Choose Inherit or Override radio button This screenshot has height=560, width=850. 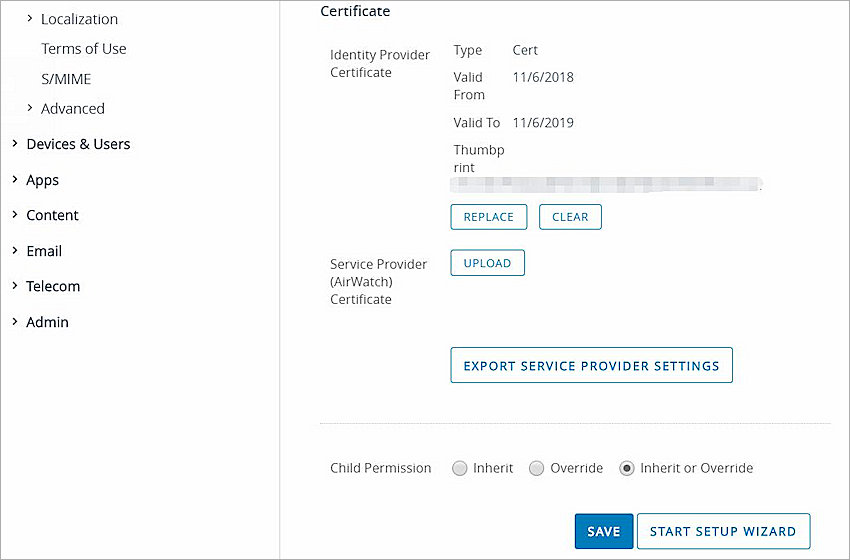coord(627,468)
